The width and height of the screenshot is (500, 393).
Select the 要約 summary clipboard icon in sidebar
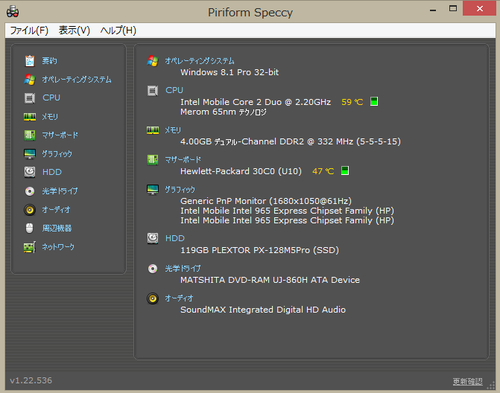click(30, 61)
